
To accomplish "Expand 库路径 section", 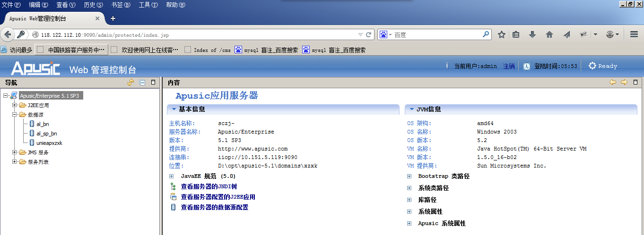I will (x=409, y=200).
